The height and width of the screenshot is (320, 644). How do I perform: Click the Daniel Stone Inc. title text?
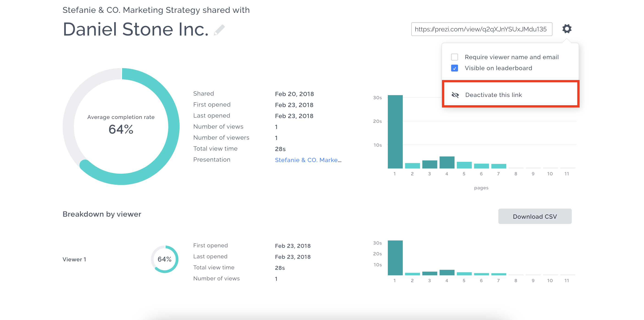point(136,29)
